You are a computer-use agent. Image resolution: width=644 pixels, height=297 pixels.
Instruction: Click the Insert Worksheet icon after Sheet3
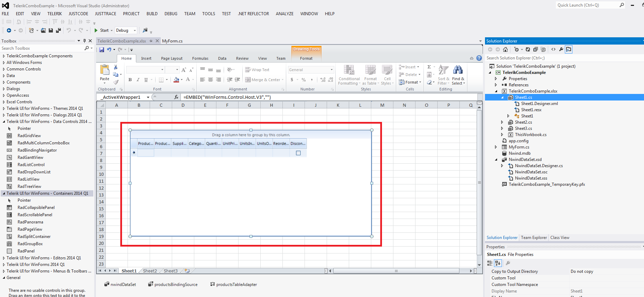(187, 271)
